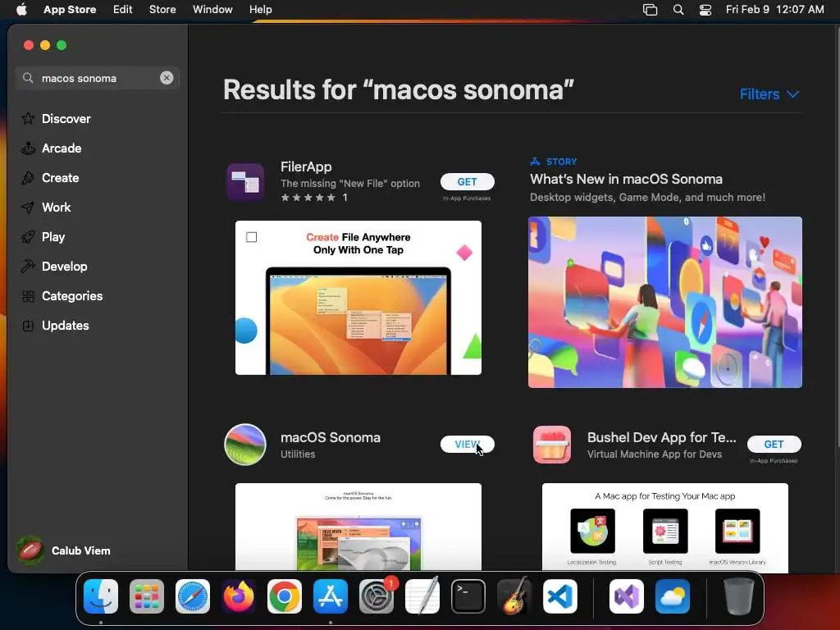Open the Edit menu
This screenshot has height=630, width=840.
[x=123, y=9]
